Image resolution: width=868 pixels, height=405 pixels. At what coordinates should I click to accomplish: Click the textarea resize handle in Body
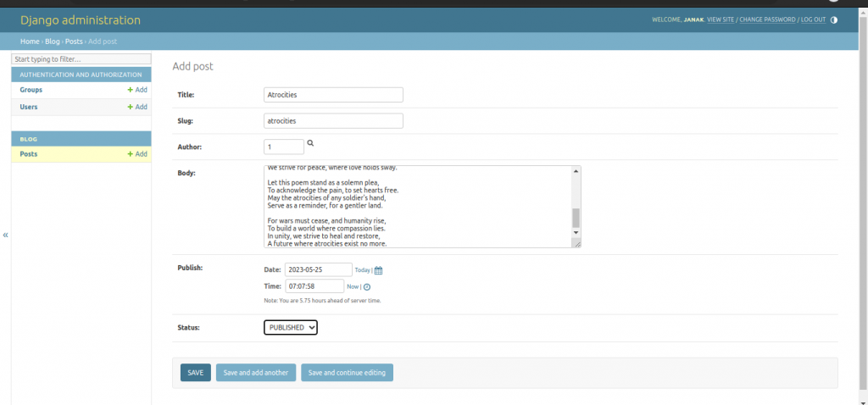(x=576, y=243)
